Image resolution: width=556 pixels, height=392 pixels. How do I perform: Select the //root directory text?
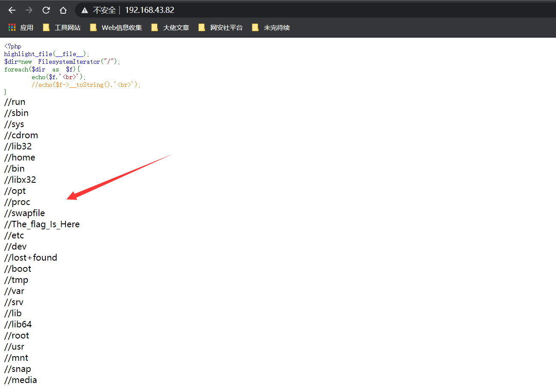pos(17,336)
